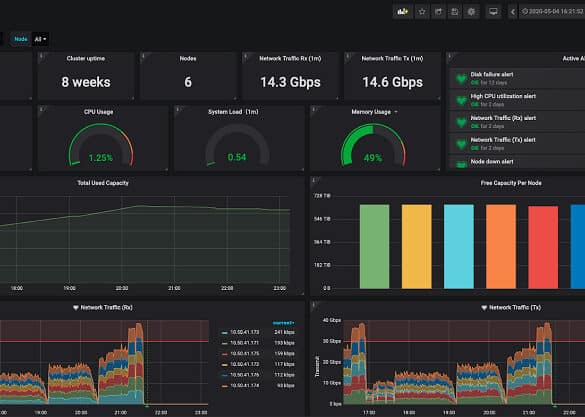Open the Disk failure alert link
This screenshot has height=417, width=585.
pos(492,75)
